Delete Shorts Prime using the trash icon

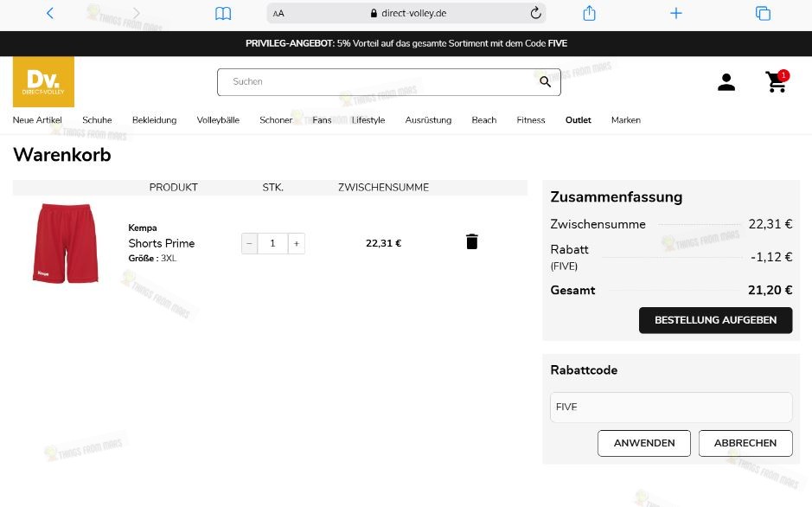471,241
